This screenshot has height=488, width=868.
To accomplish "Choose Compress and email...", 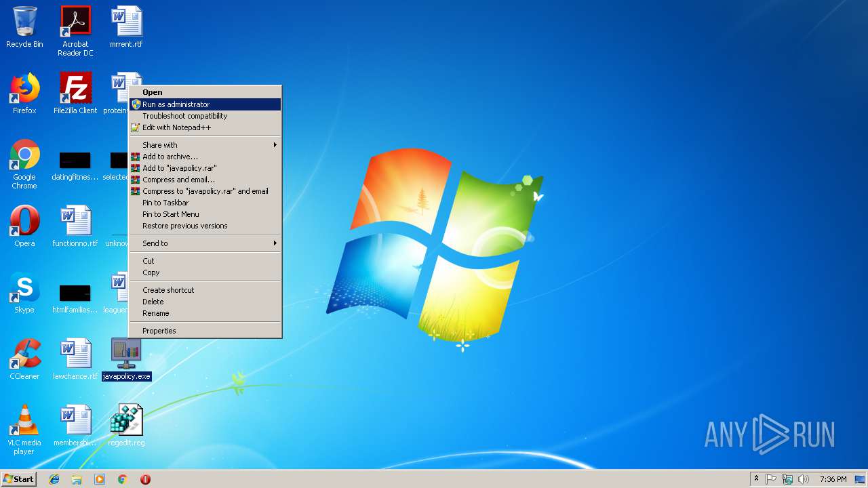I will (x=205, y=180).
